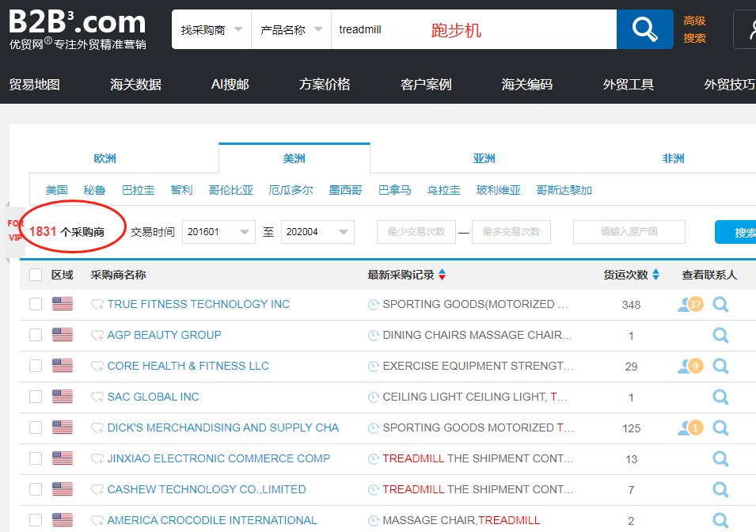The height and width of the screenshot is (532, 756).
Task: Open 海关编码 in the navigation bar
Action: 527,85
